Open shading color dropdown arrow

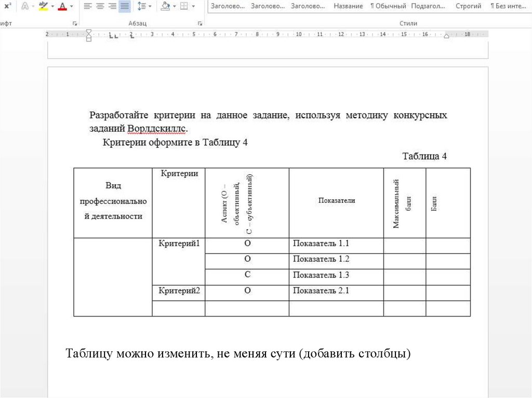pos(175,6)
